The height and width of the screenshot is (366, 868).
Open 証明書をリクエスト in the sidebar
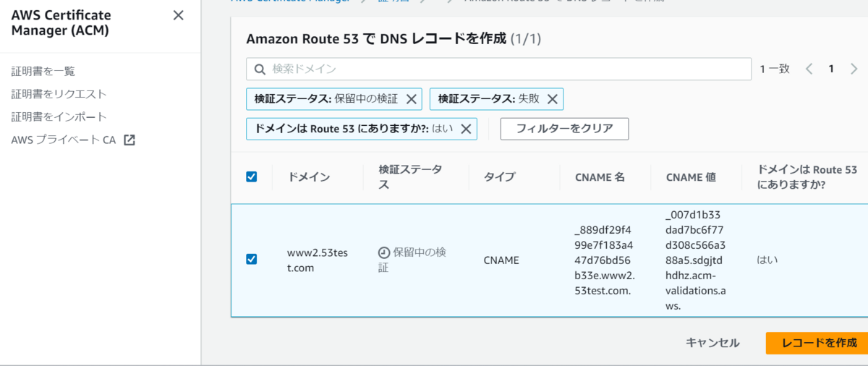coord(59,94)
